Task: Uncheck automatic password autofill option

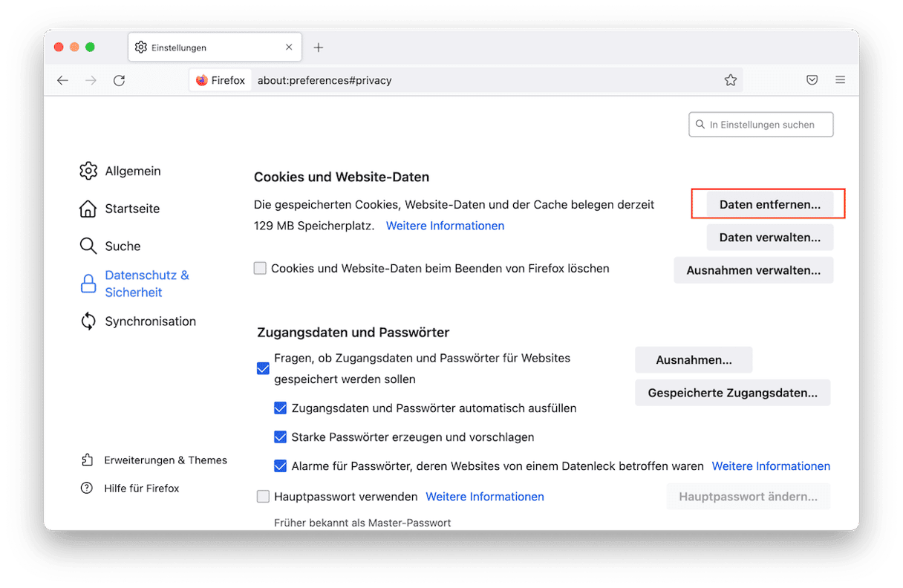Action: coord(280,408)
